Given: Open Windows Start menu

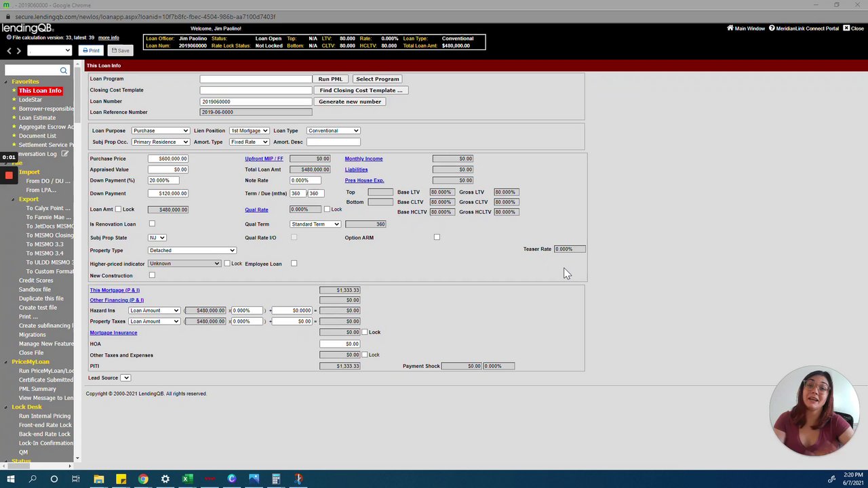Looking at the screenshot, I should (x=10, y=479).
